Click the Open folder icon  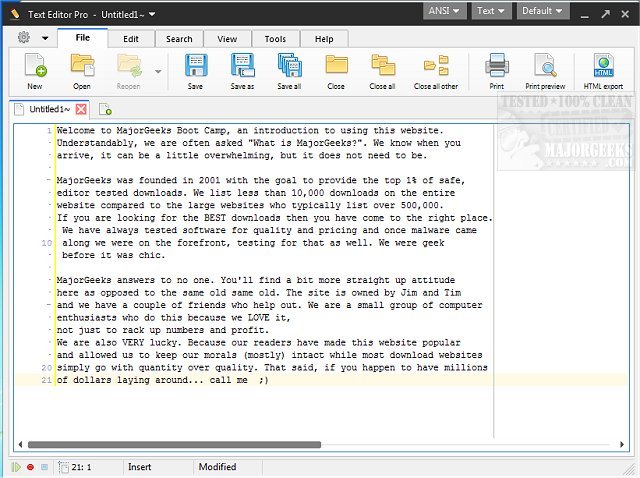82,71
